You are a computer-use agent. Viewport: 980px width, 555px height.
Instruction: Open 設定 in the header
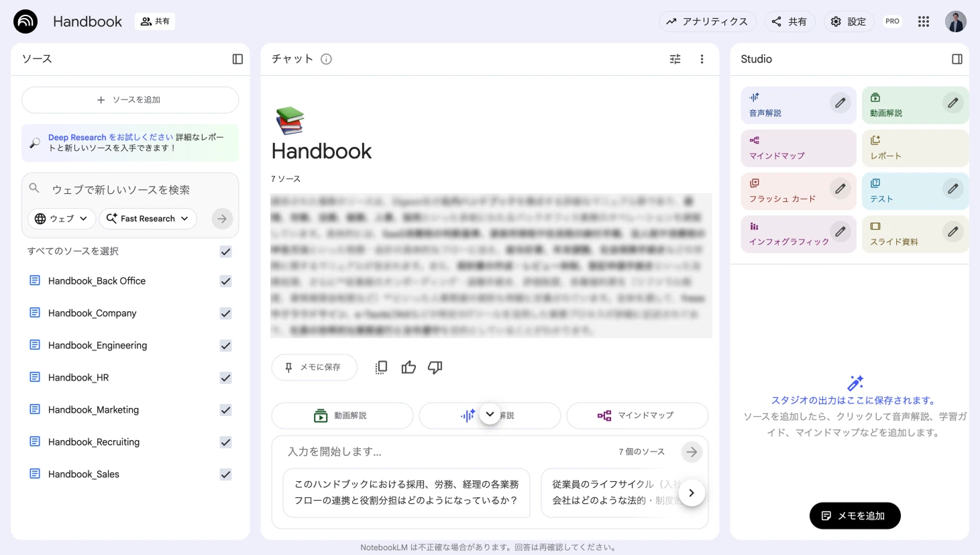click(849, 21)
